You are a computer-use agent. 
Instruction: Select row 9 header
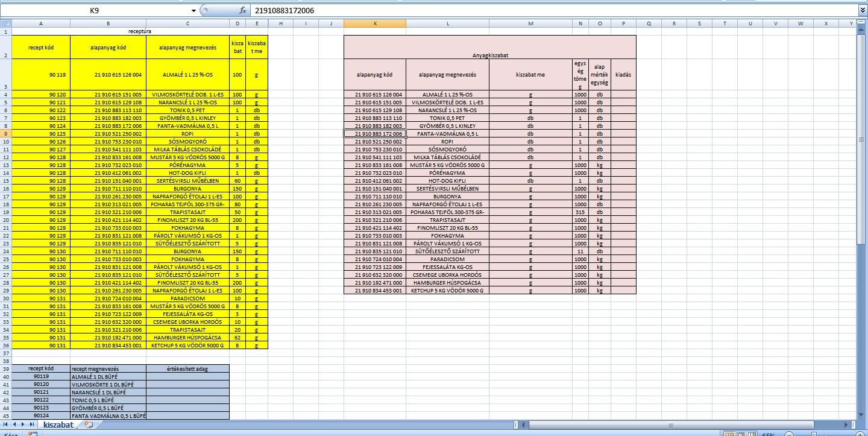[x=5, y=134]
